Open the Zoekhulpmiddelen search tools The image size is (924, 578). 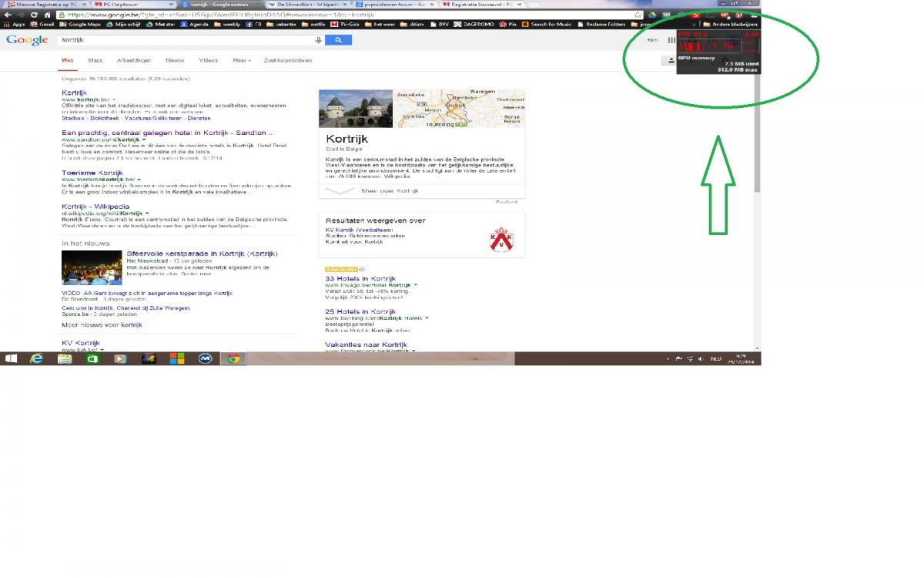point(287,60)
